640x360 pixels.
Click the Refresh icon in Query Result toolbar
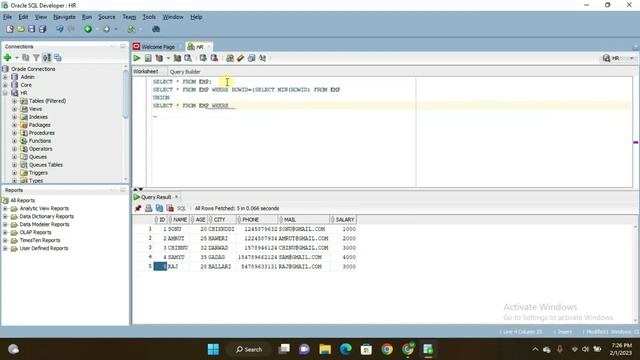159,208
